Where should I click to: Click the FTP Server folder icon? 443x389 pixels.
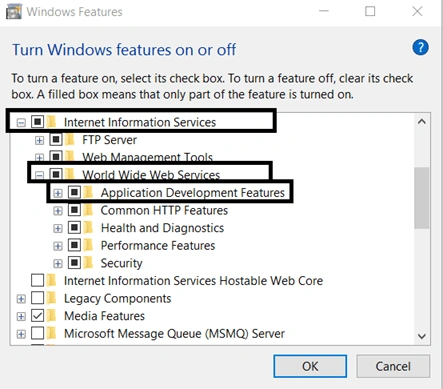click(70, 140)
